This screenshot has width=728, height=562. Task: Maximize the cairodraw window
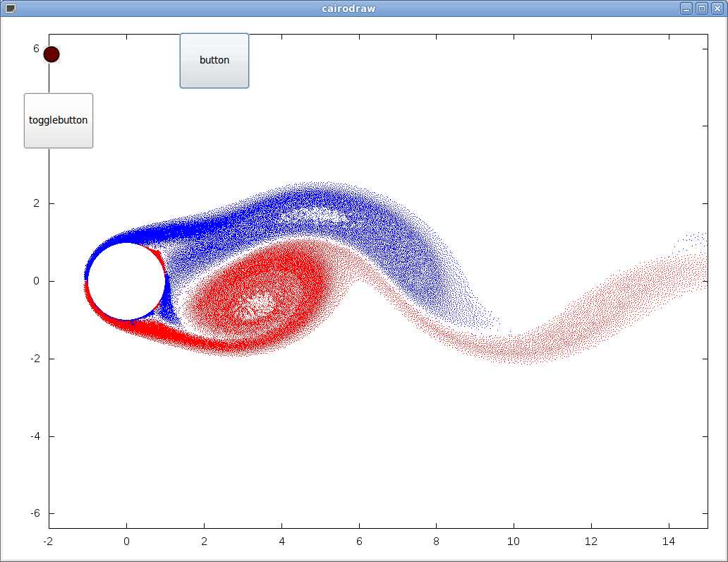[x=702, y=8]
